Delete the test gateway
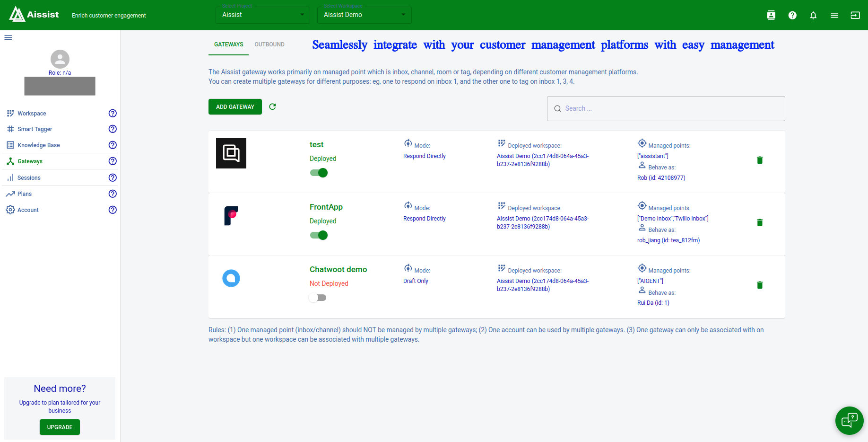868x442 pixels. [x=760, y=160]
